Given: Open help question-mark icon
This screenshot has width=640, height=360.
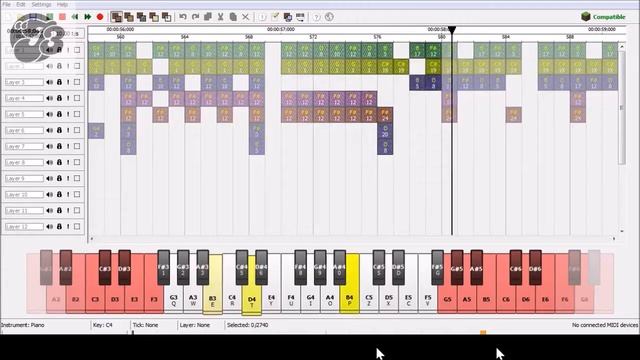Looking at the screenshot, I should pos(317,17).
